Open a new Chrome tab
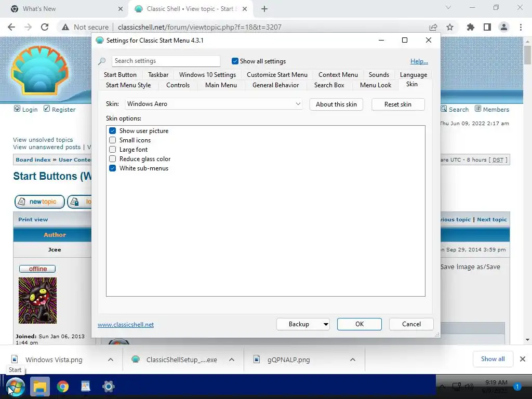The image size is (532, 399). point(264,9)
